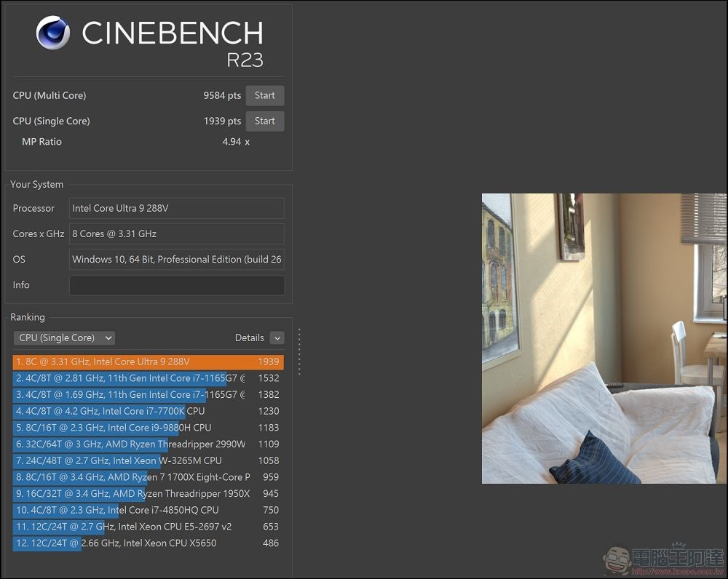Click the 1939 pts single core score

coord(222,121)
